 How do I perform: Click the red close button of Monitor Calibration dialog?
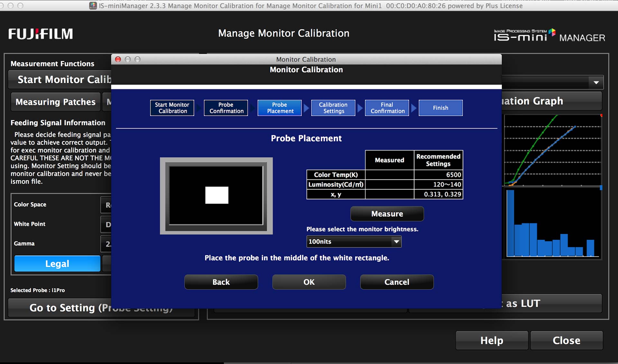118,59
